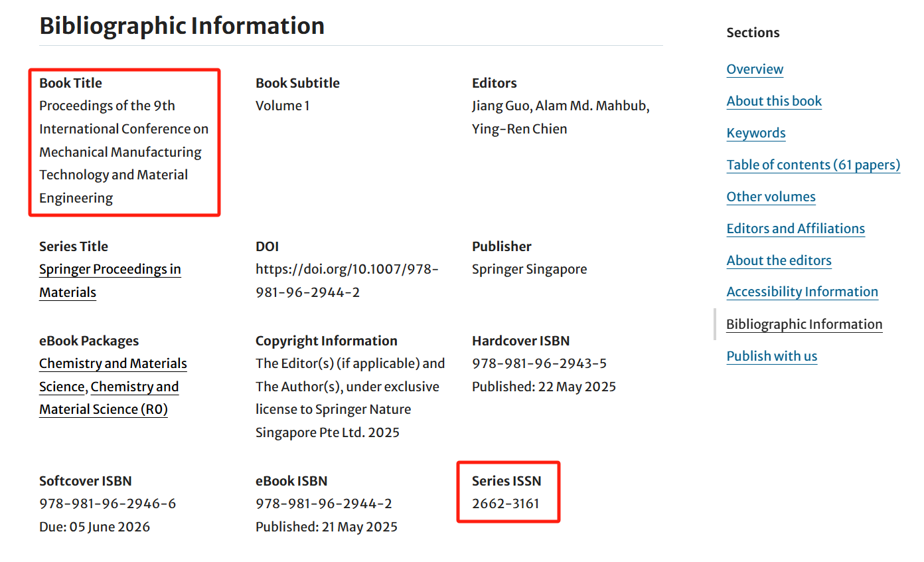Open the Publish with us link
This screenshot has height=562, width=924.
771,356
